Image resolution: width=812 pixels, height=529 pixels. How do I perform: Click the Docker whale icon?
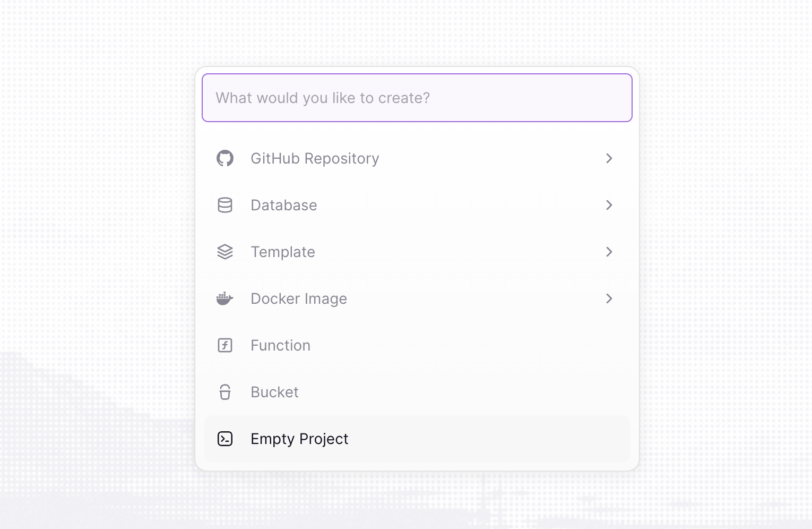click(225, 298)
